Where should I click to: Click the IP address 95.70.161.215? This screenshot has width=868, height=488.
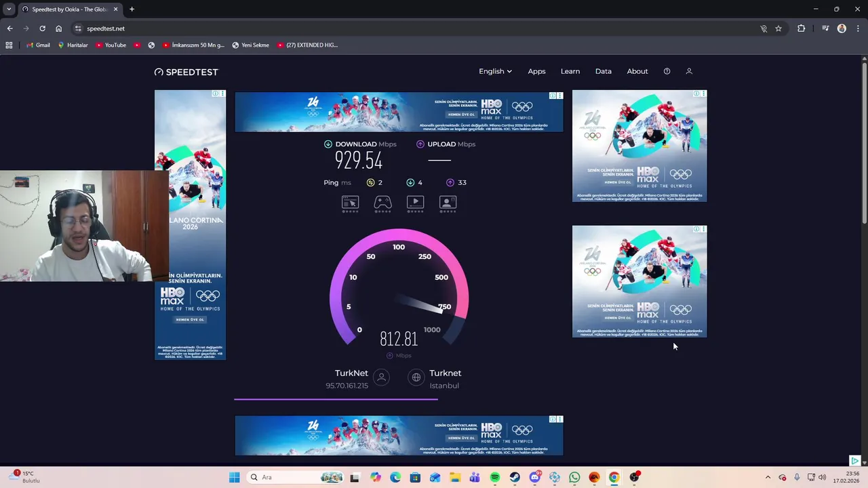pyautogui.click(x=347, y=386)
